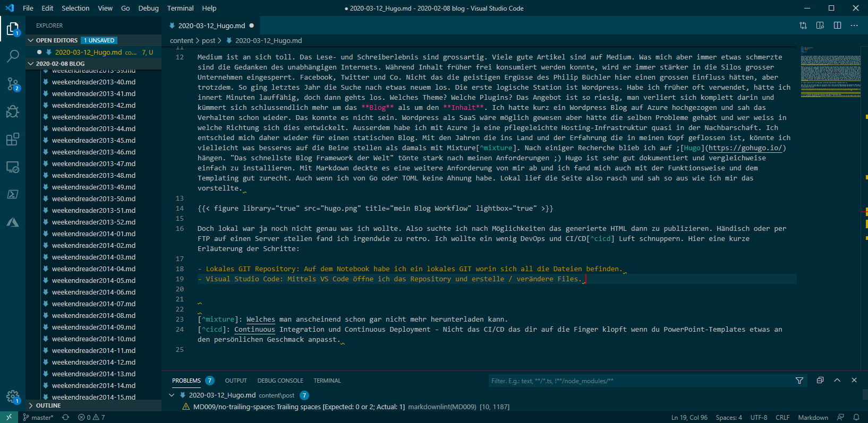Image resolution: width=868 pixels, height=423 pixels.
Task: Click errors and warnings count in status bar
Action: pyautogui.click(x=91, y=417)
